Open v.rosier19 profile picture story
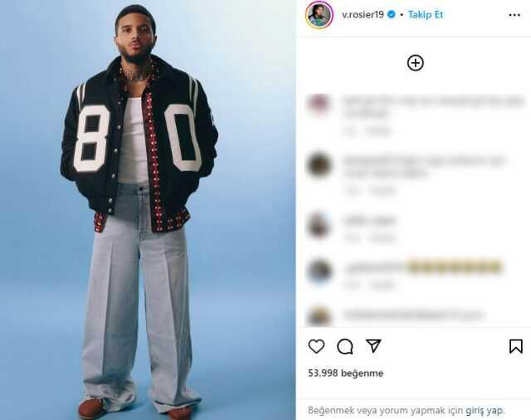 [319, 15]
